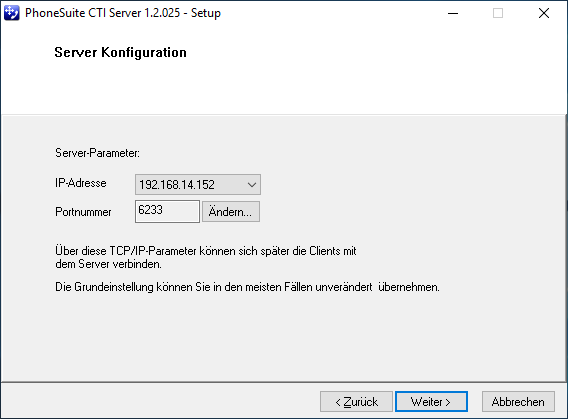Open the Ändern... port change dialog
Image resolution: width=568 pixels, height=419 pixels.
[x=230, y=211]
